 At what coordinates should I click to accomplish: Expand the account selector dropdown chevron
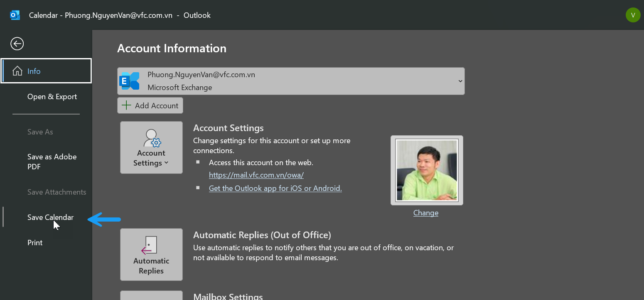tap(460, 81)
